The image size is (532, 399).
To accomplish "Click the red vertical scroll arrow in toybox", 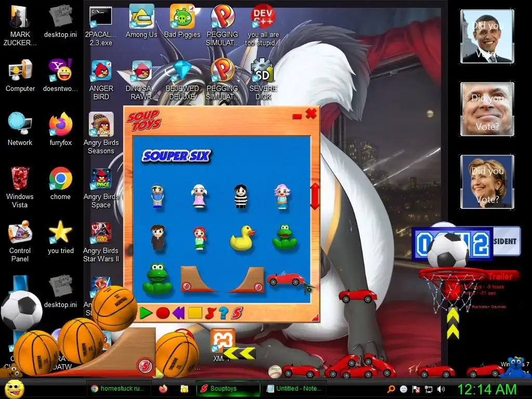I will [x=315, y=196].
